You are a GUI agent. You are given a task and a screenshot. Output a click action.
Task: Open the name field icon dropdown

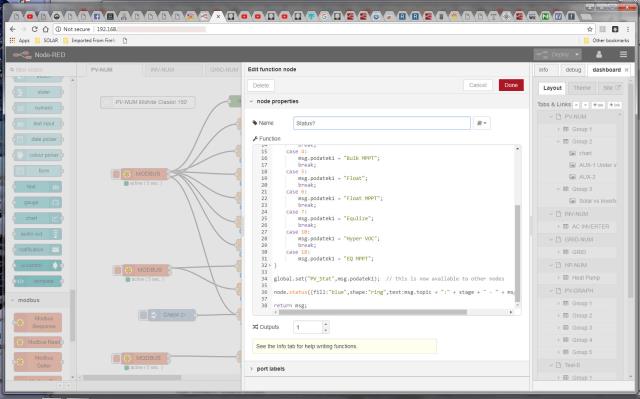point(482,123)
